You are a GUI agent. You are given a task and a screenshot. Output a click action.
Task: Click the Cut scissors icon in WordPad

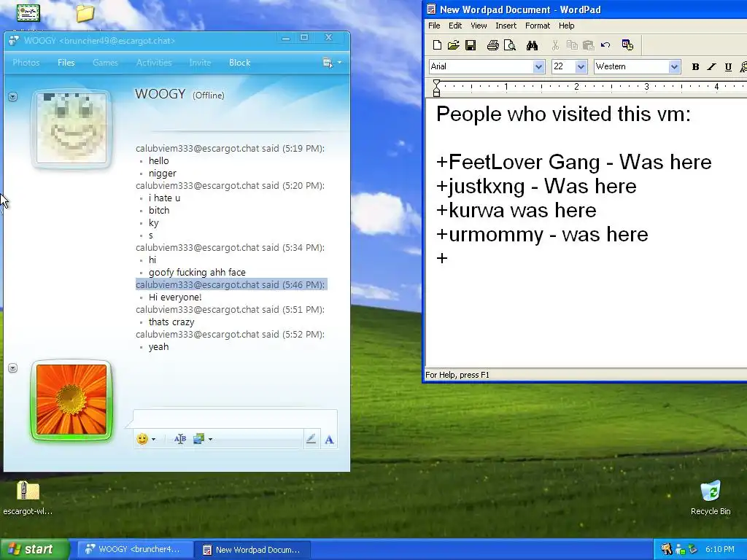pos(555,45)
